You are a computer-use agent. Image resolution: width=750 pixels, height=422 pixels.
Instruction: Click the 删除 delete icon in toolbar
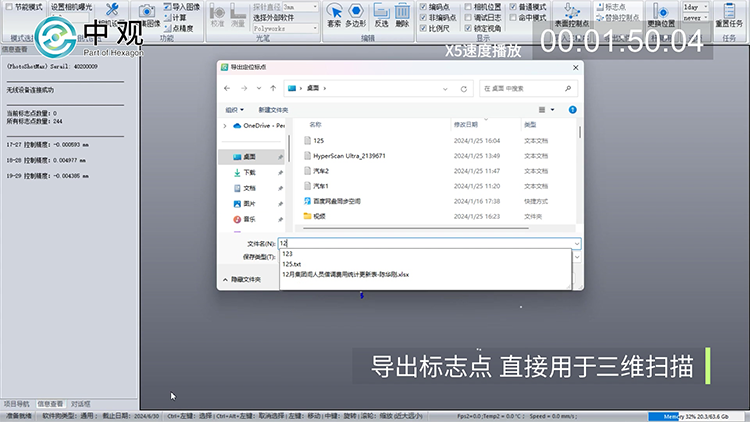[x=402, y=13]
